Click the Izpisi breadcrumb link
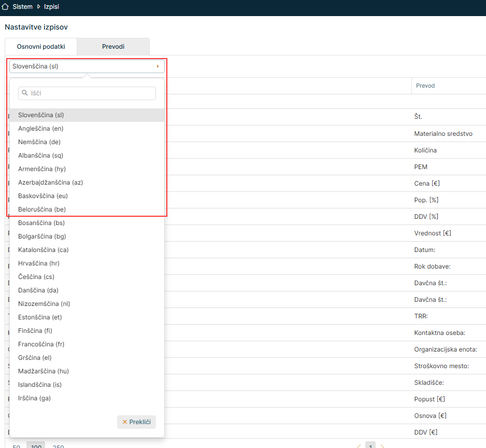 click(x=52, y=7)
